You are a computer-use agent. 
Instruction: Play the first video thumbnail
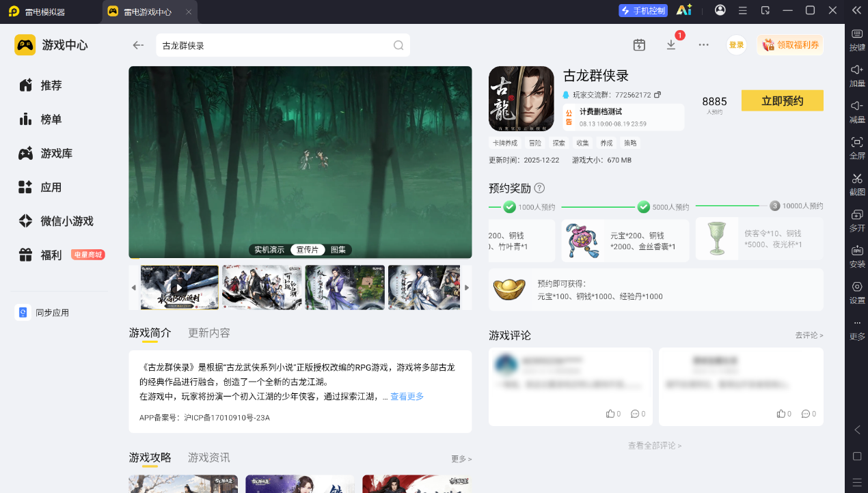180,287
